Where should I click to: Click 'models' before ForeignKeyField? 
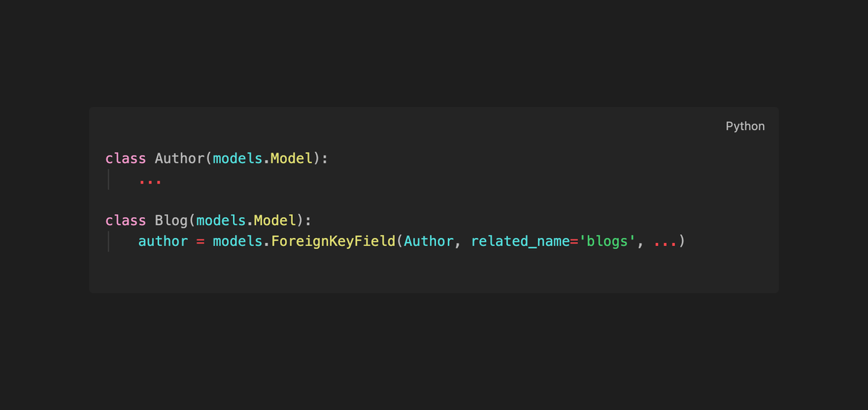coord(237,241)
